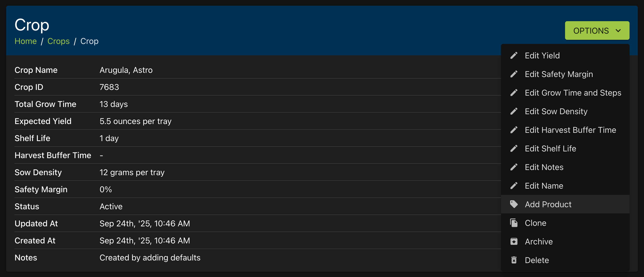Click pencil icon for Edit Grow Time and Steps
Screen dimensions: 644x277
click(x=514, y=93)
